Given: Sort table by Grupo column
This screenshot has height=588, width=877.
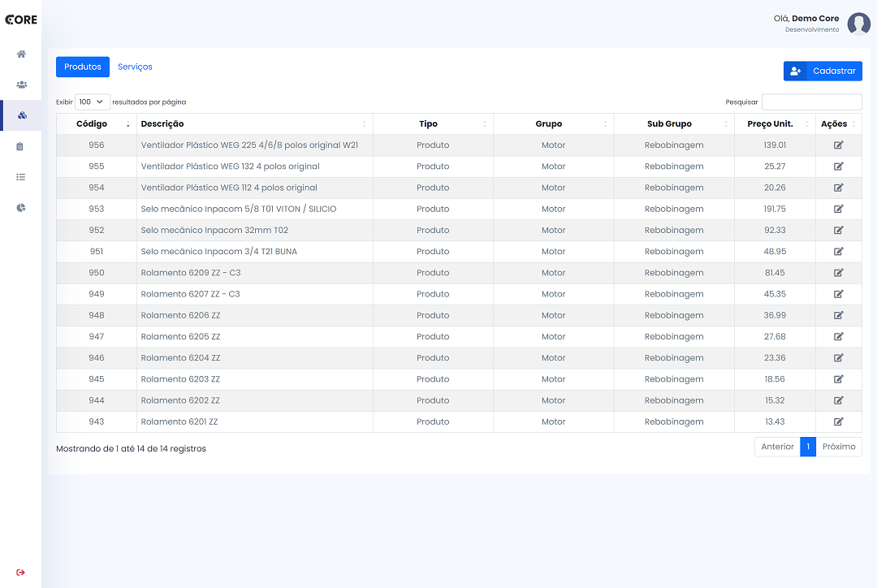Looking at the screenshot, I should click(x=553, y=123).
